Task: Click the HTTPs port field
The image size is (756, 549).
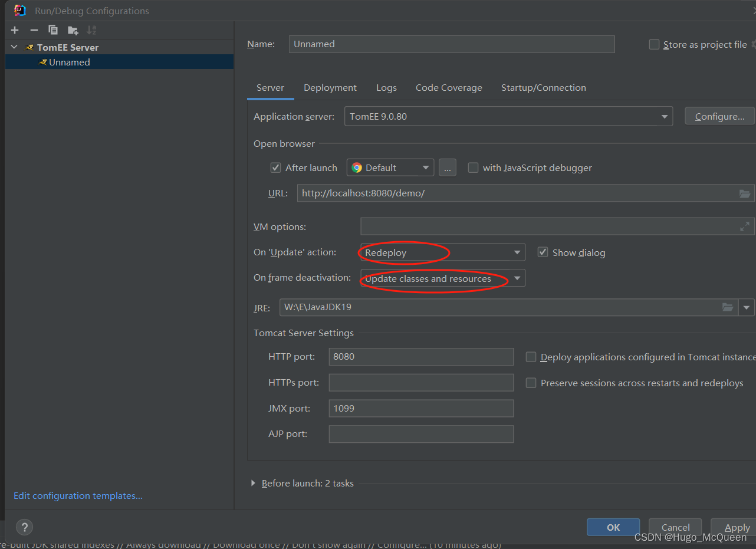Action: point(421,383)
